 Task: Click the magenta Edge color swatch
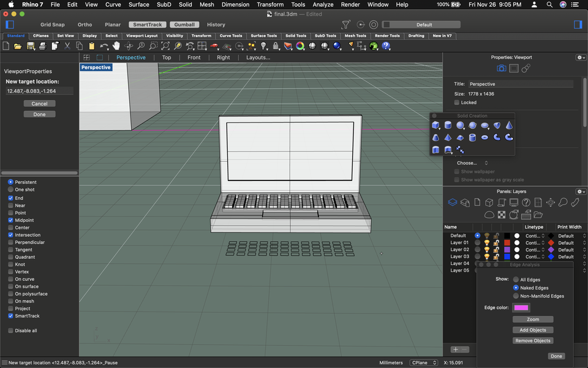522,307
